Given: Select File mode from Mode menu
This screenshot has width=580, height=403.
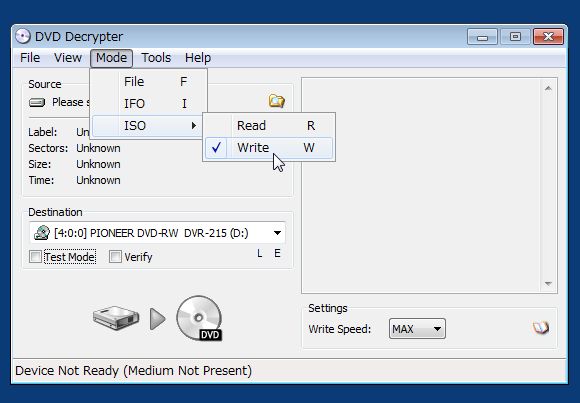Looking at the screenshot, I should [x=148, y=82].
